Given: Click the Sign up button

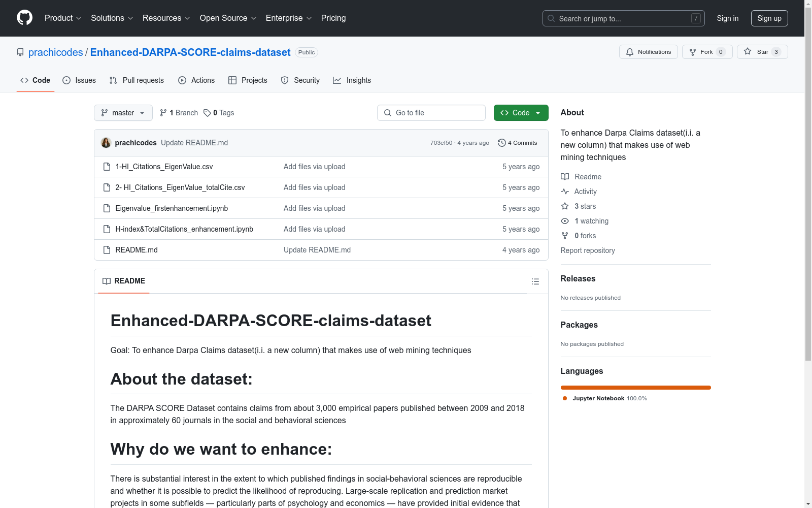Looking at the screenshot, I should click(x=769, y=18).
